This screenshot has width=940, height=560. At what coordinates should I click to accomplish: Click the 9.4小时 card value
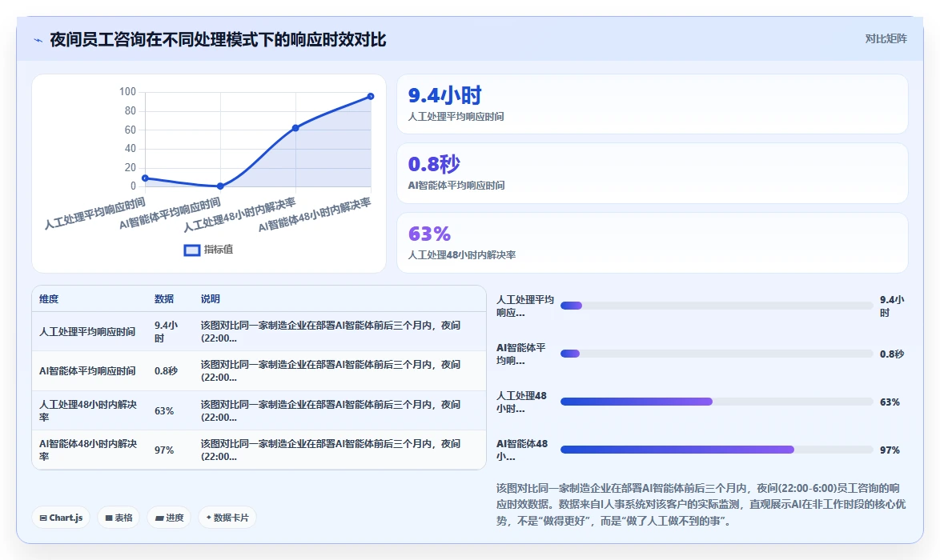click(445, 95)
